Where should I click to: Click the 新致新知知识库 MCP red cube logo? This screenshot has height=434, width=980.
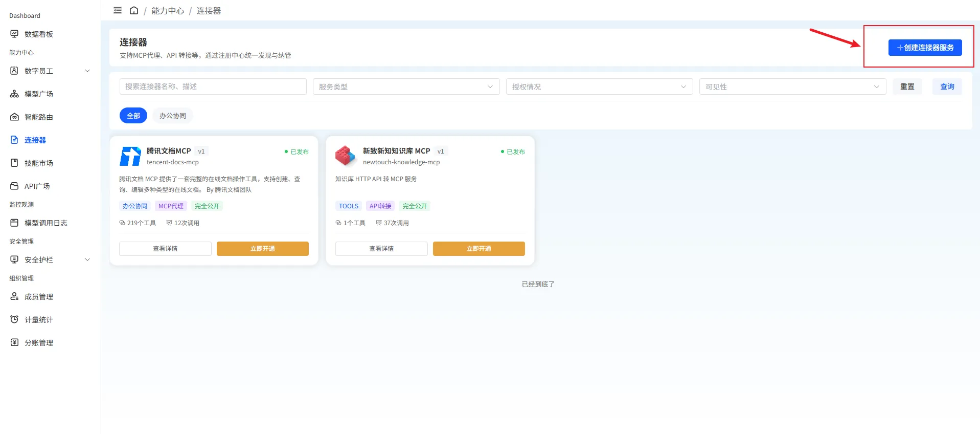coord(345,156)
